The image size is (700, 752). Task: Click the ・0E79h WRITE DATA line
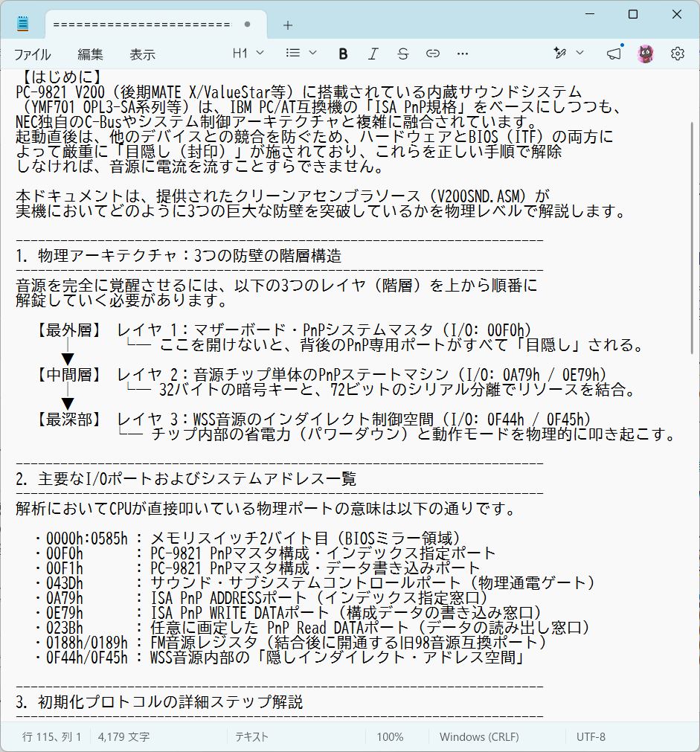pyautogui.click(x=288, y=613)
